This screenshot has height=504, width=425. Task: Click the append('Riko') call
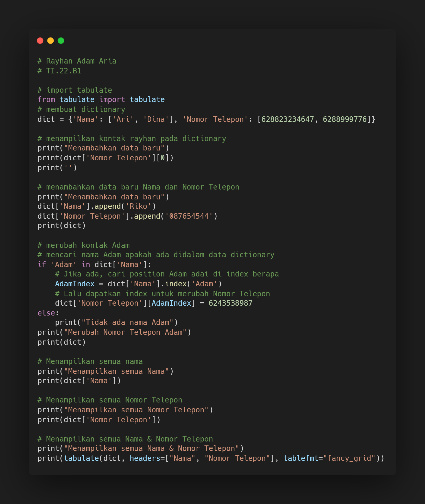tap(122, 206)
